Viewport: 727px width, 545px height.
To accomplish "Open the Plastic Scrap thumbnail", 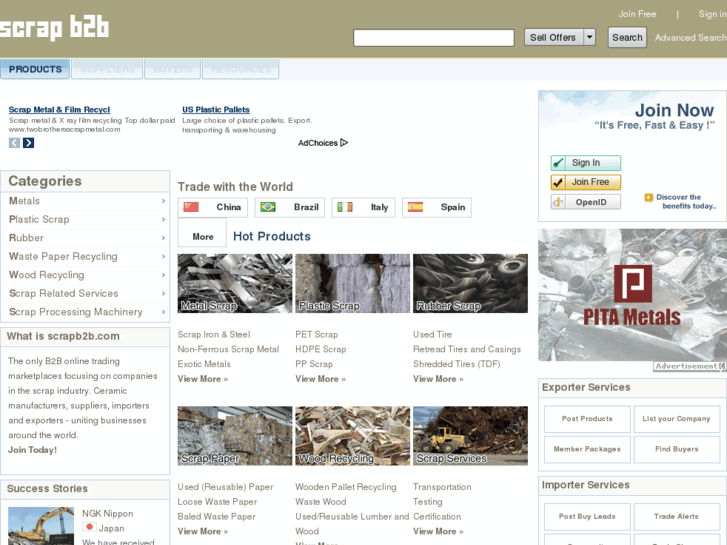I will tap(353, 283).
